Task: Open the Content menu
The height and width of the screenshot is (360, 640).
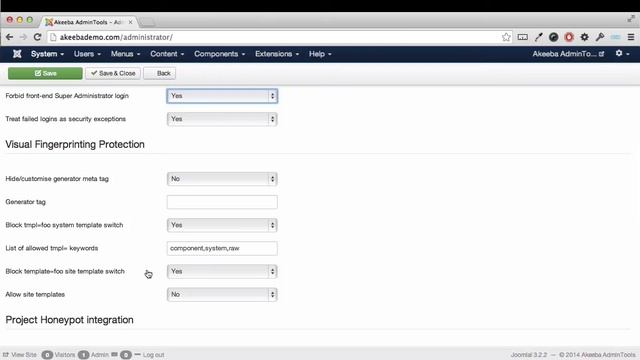Action: [x=167, y=54]
